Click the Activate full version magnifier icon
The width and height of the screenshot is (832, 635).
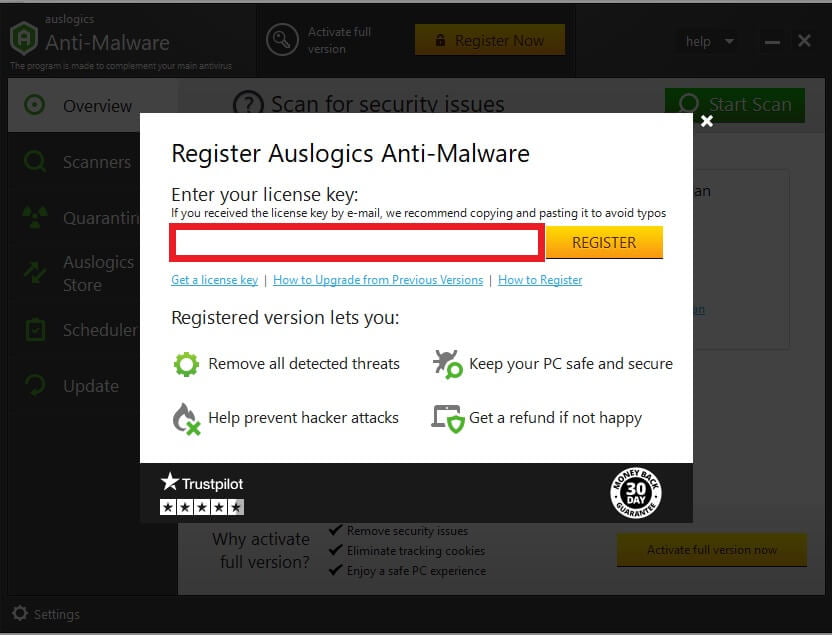pos(282,40)
